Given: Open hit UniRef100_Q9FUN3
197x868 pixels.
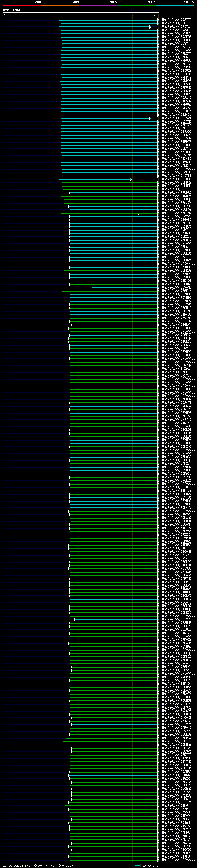Looking at the screenshot, I should click(x=177, y=88).
